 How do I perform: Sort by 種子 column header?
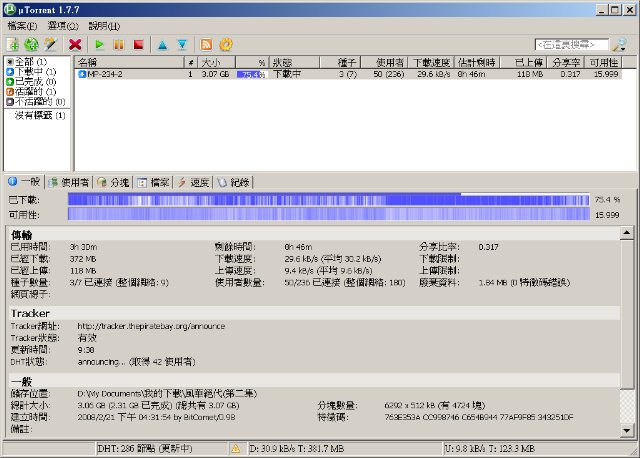(x=340, y=62)
